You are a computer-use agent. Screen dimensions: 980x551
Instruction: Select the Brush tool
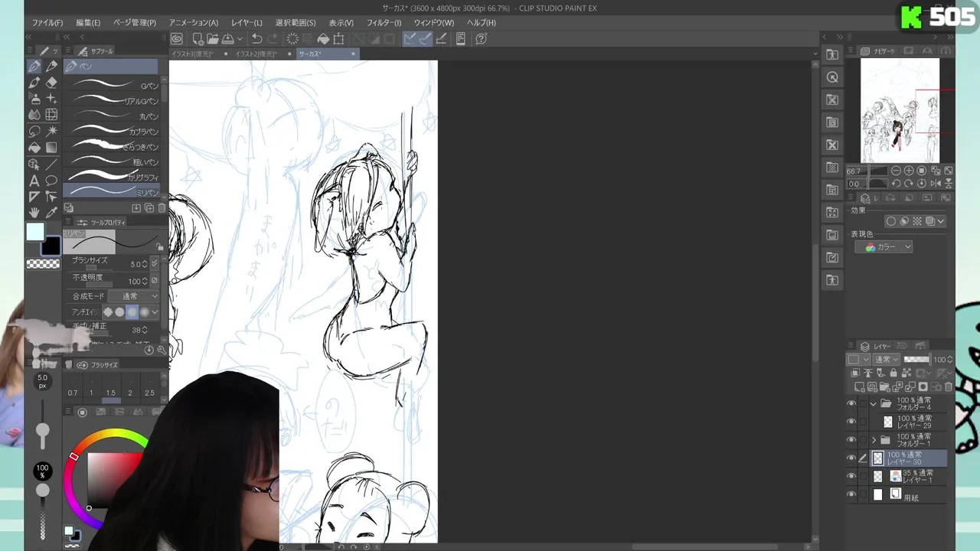click(34, 83)
